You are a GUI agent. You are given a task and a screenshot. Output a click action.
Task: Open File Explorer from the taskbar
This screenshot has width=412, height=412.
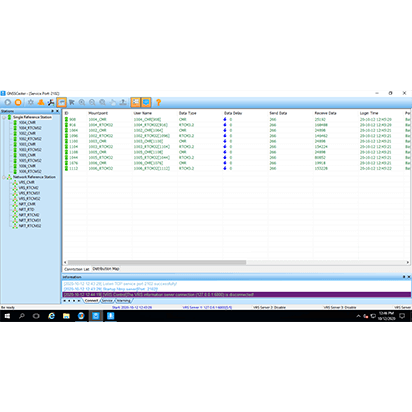click(x=66, y=316)
